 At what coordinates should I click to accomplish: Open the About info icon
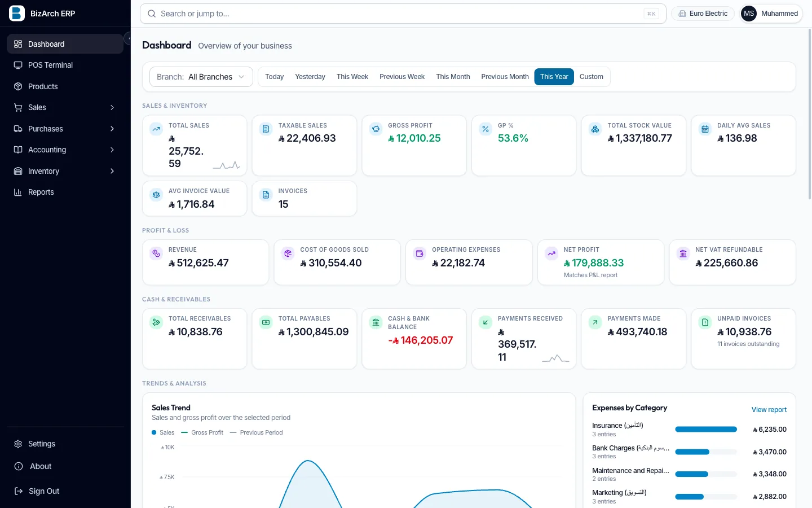(18, 466)
